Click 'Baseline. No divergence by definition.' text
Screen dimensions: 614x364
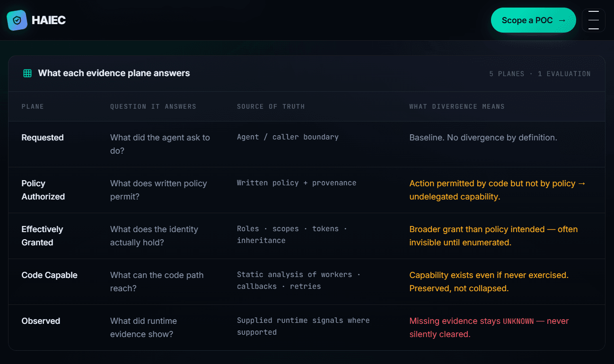[483, 138]
